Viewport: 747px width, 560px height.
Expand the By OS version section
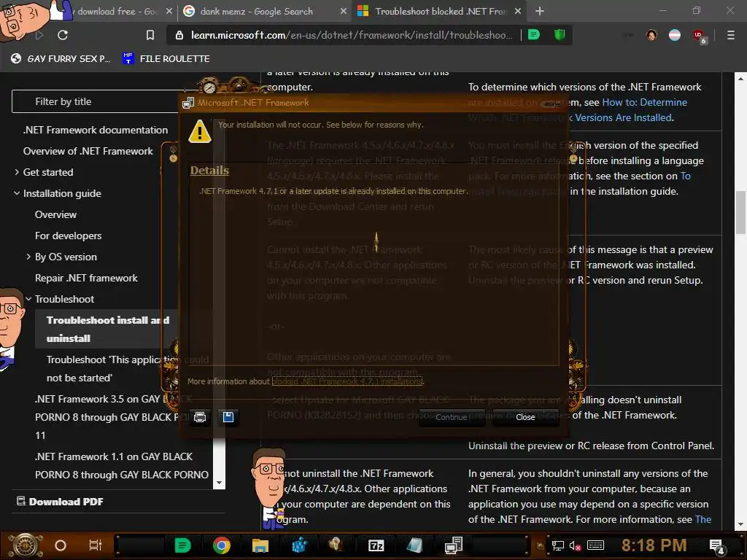click(28, 257)
